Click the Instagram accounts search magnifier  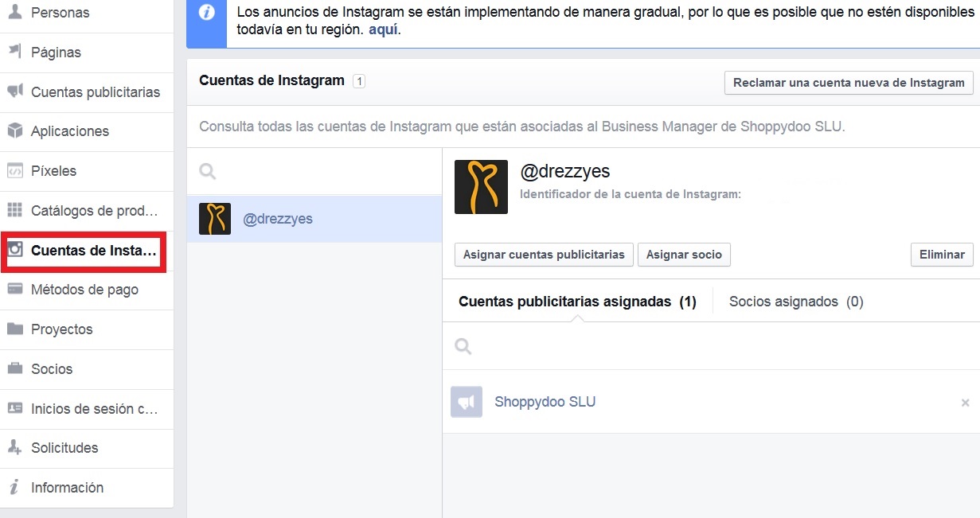point(207,169)
